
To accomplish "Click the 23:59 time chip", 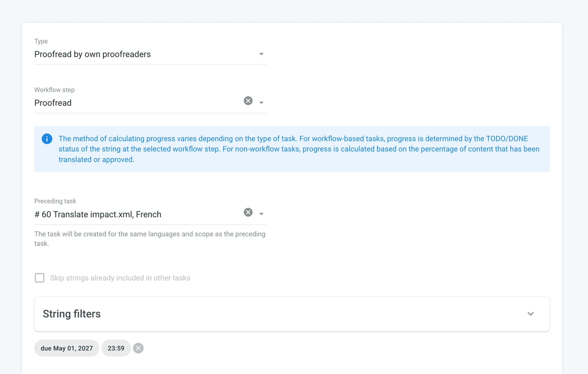I will 116,348.
